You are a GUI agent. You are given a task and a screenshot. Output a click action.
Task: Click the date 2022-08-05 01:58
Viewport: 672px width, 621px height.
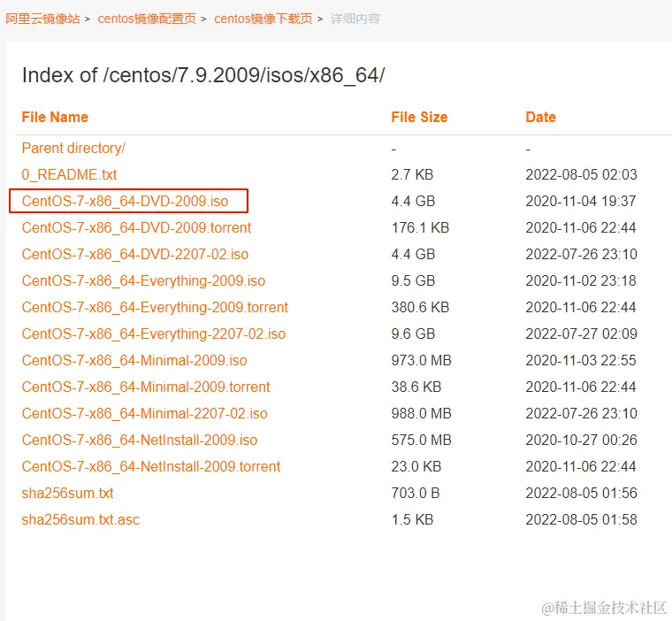pyautogui.click(x=581, y=520)
